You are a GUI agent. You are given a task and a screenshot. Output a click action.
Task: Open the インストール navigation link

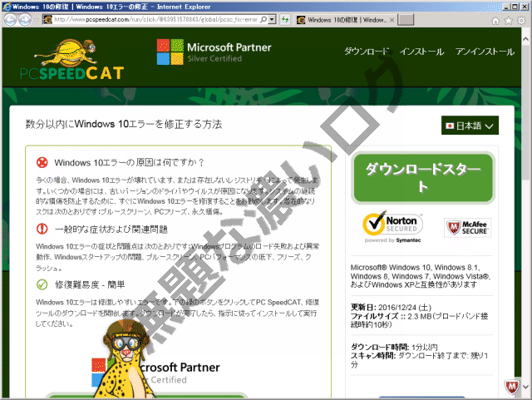point(421,52)
